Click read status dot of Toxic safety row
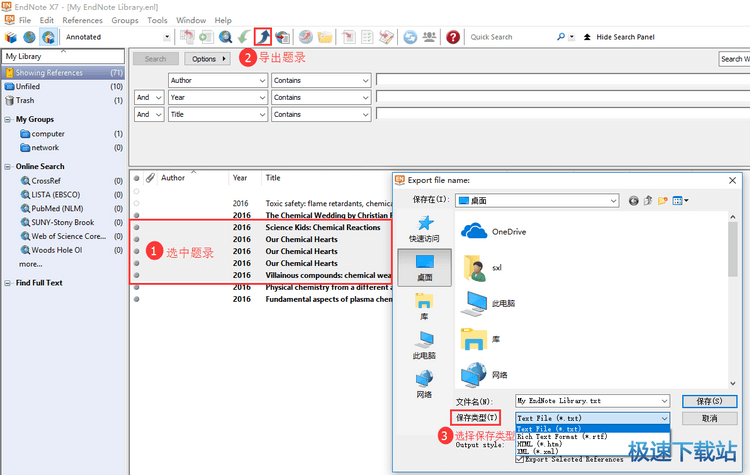This screenshot has height=475, width=750. (x=137, y=203)
